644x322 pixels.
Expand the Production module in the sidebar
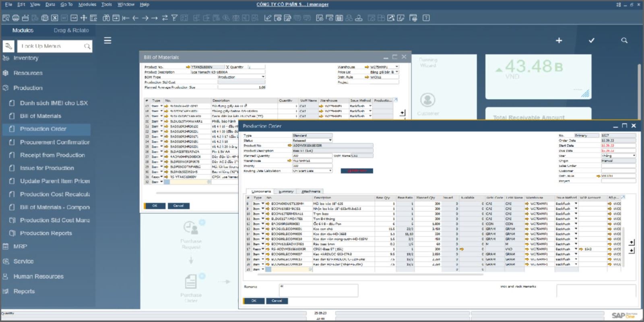(x=28, y=88)
